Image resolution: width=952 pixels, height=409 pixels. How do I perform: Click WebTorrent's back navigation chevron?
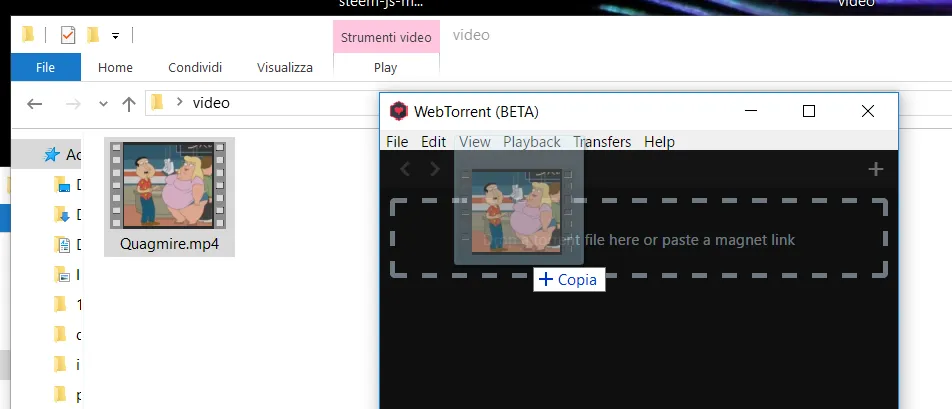tap(406, 169)
